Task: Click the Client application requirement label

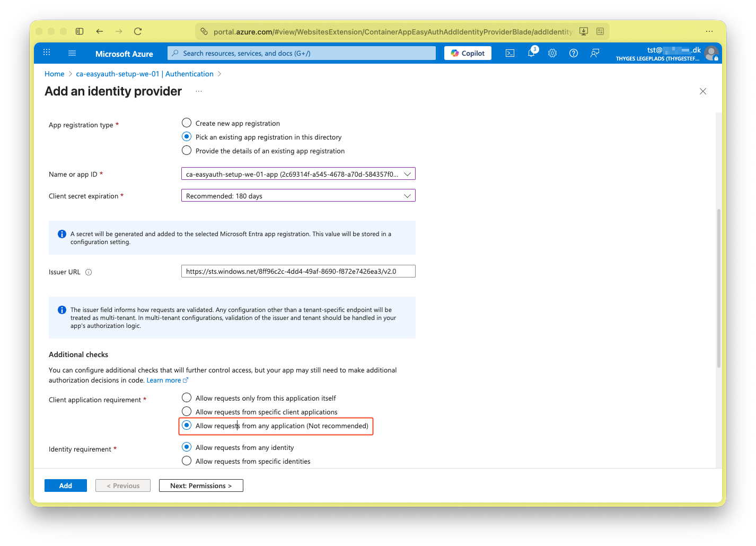Action: pyautogui.click(x=95, y=400)
